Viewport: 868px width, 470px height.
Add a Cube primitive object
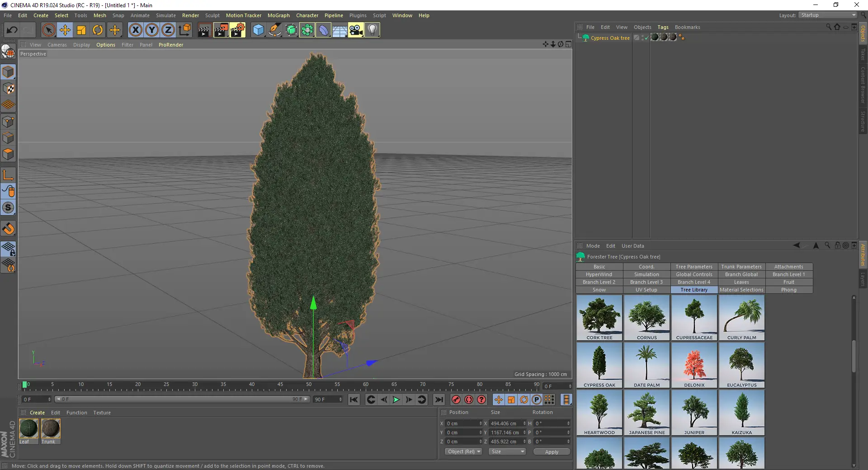point(258,30)
